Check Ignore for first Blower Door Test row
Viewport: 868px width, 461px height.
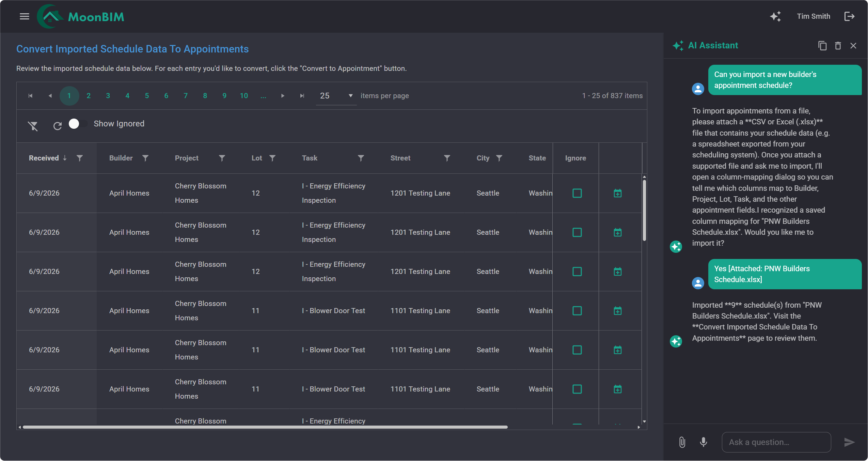coord(577,311)
